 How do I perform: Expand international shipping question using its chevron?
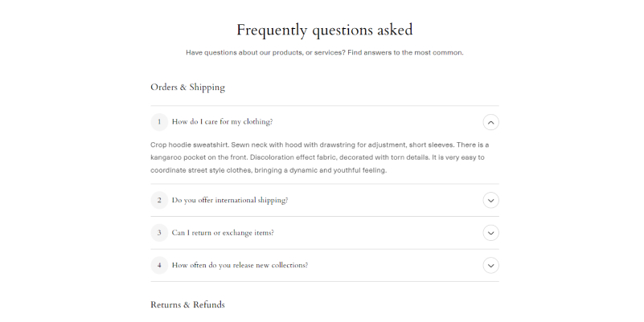pos(491,200)
